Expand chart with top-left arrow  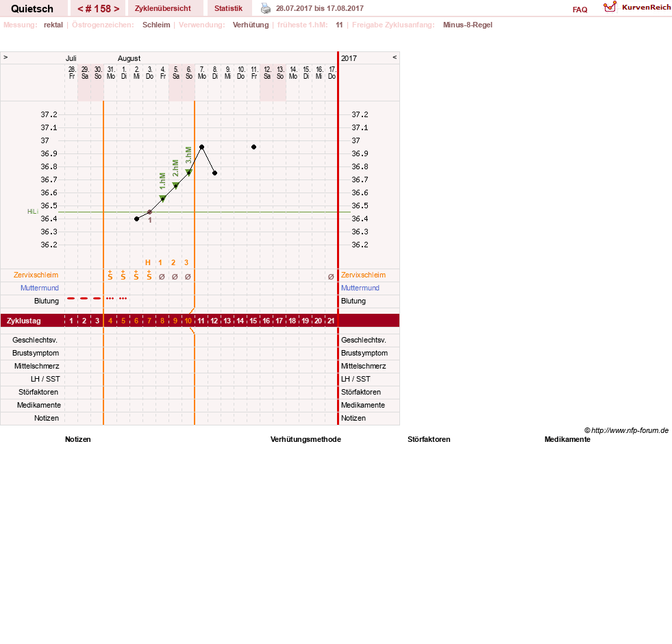pos(5,57)
